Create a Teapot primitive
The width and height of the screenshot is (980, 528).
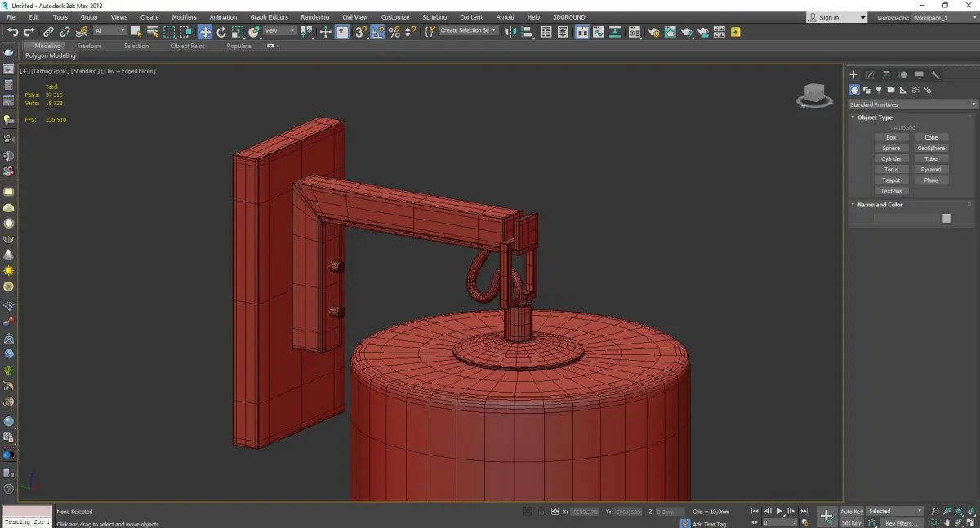[891, 180]
